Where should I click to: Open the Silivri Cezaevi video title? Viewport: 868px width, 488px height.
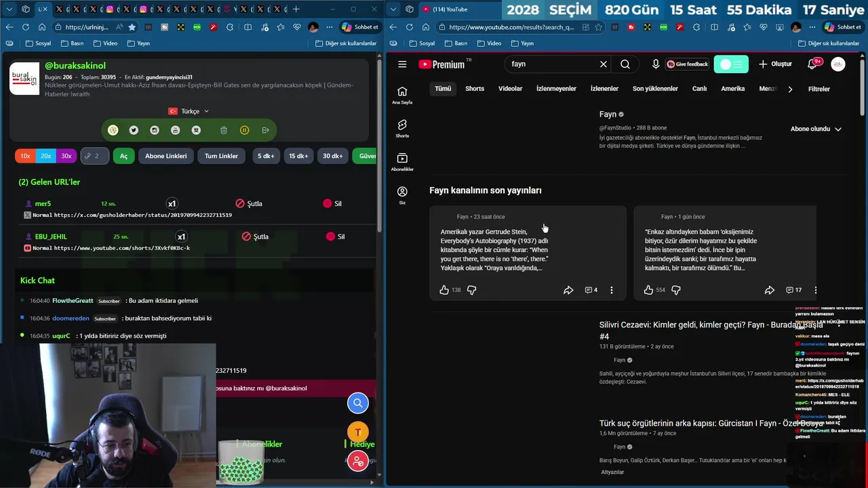coord(711,331)
